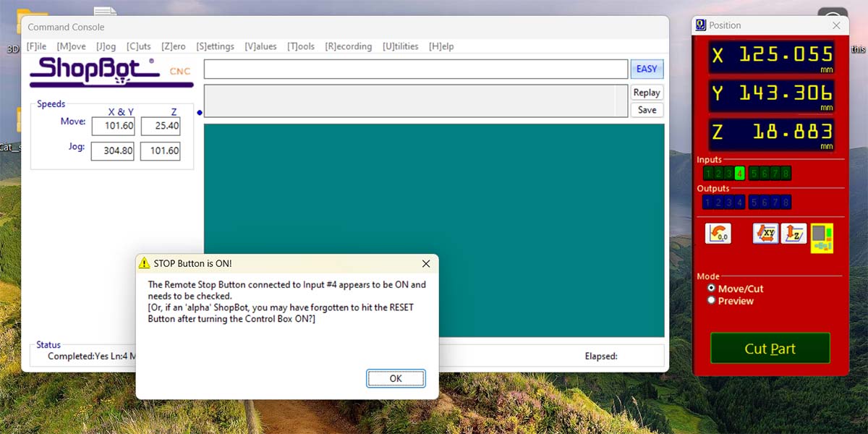
Task: Toggle Output 8 switch
Action: [786, 202]
